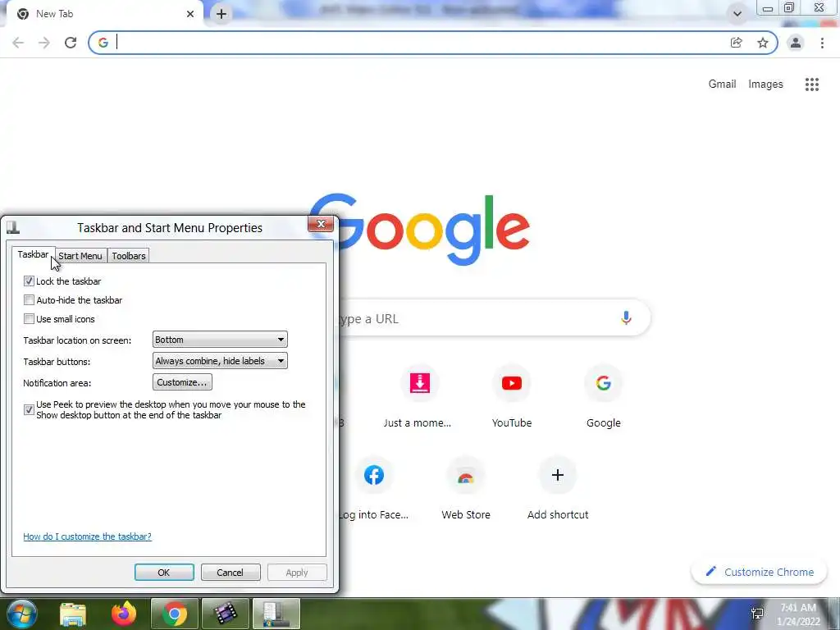Open the Chrome profile avatar
The width and height of the screenshot is (840, 630).
click(x=796, y=43)
